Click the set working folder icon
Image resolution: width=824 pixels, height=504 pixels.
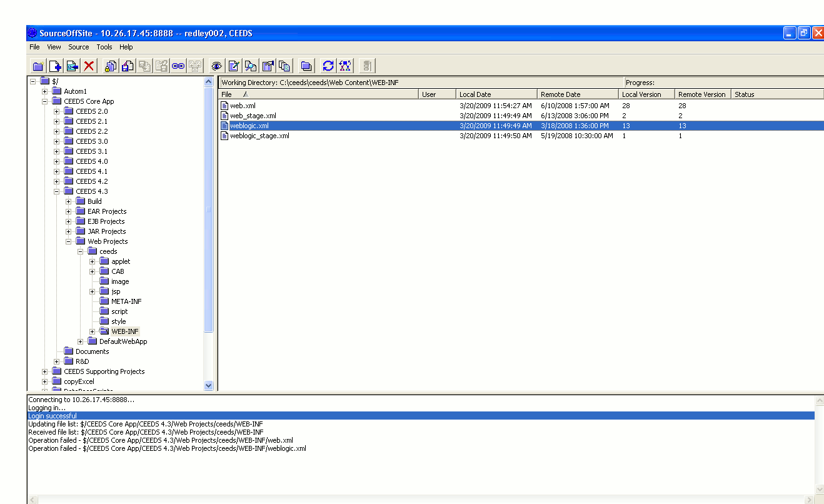pyautogui.click(x=306, y=66)
